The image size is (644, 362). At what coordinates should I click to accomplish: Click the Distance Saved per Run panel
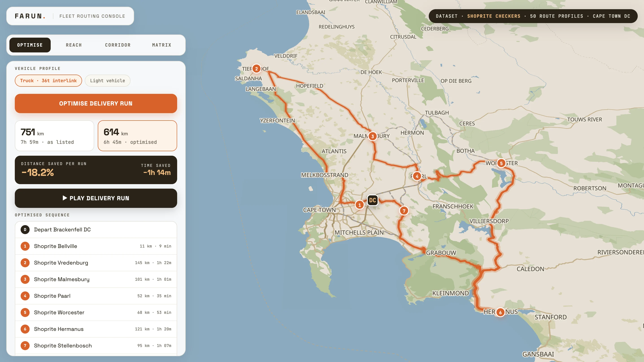[96, 170]
